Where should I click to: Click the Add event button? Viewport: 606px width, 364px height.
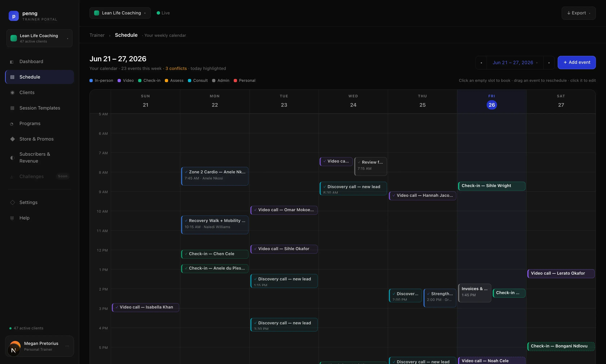(x=577, y=63)
